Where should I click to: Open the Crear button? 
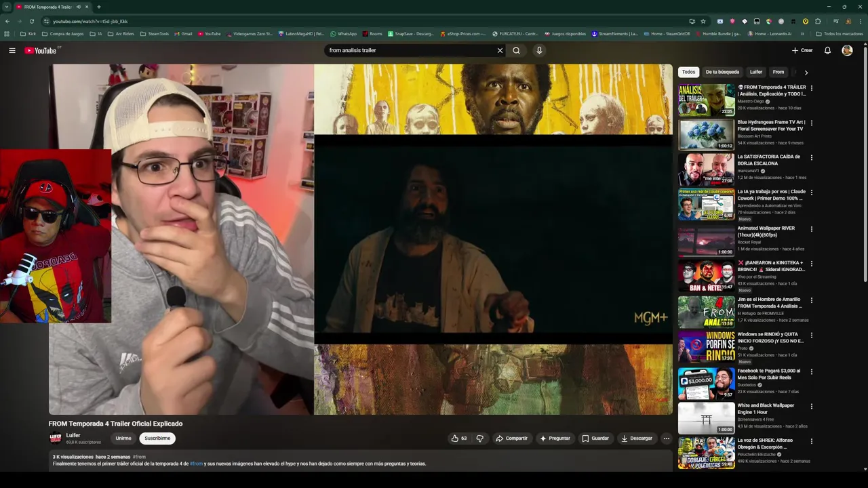coord(802,50)
